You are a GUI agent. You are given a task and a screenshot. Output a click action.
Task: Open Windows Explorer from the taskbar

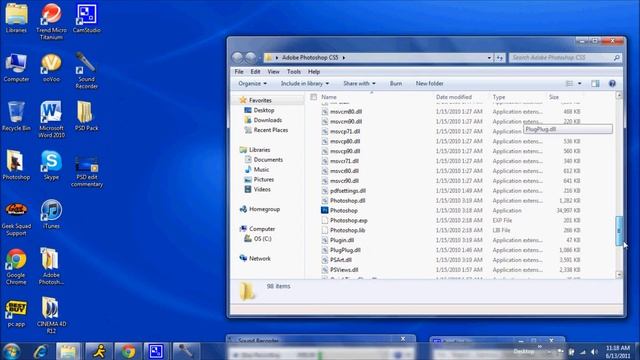coord(68,351)
